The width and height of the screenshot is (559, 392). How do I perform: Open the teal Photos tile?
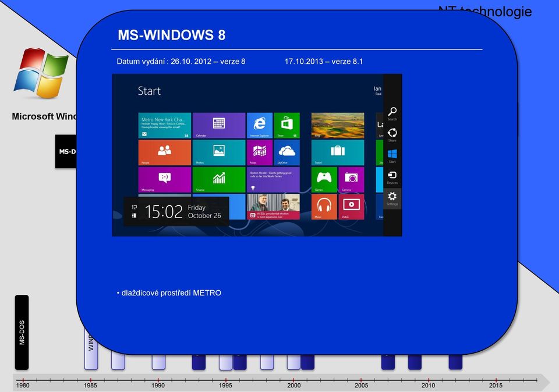[219, 152]
